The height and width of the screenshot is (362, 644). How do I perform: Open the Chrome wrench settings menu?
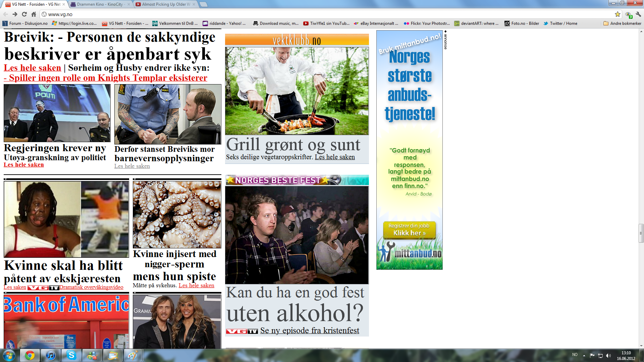point(638,14)
